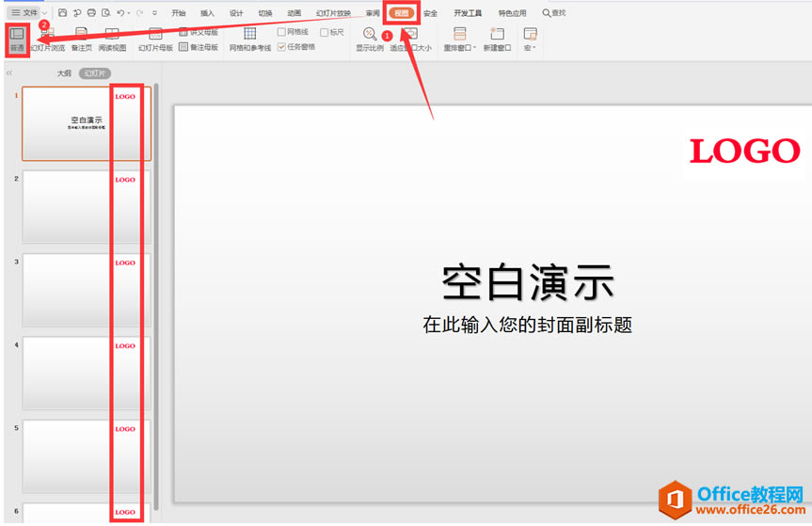Image resolution: width=812 pixels, height=526 pixels.
Task: Open the Slide Sorter (幻灯片浏览) view
Action: pos(47,40)
